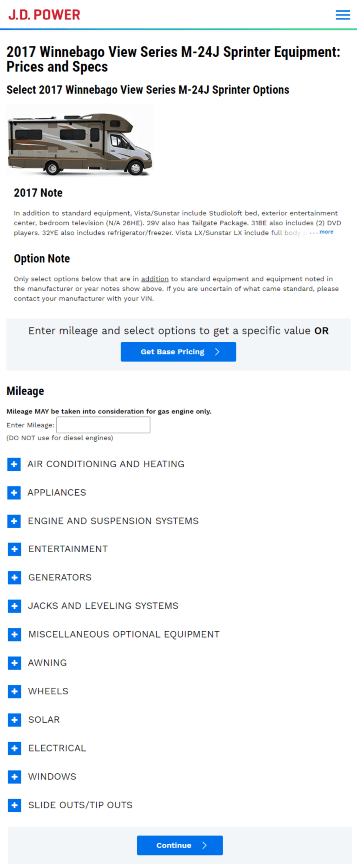Click the J.D. Power logo
Image resolution: width=357 pixels, height=868 pixels.
click(x=44, y=15)
